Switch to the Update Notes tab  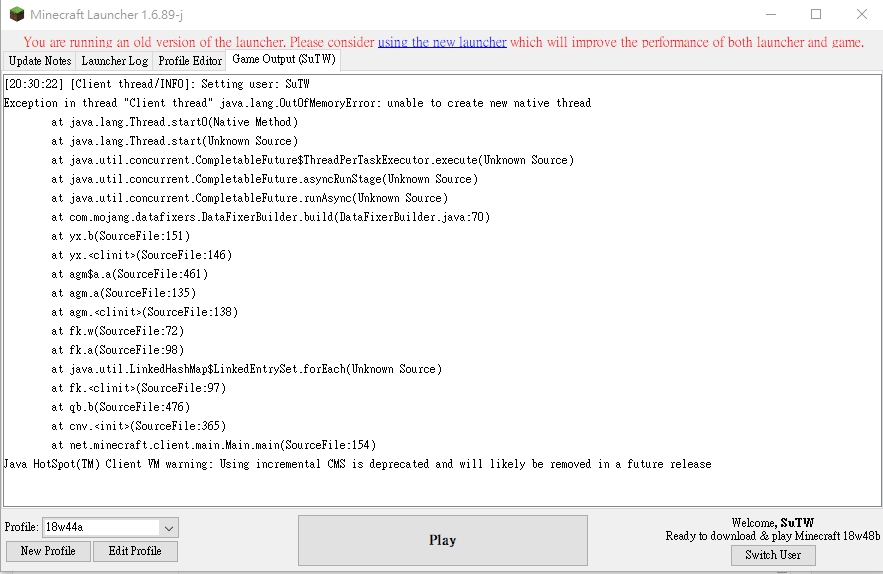click(x=40, y=61)
